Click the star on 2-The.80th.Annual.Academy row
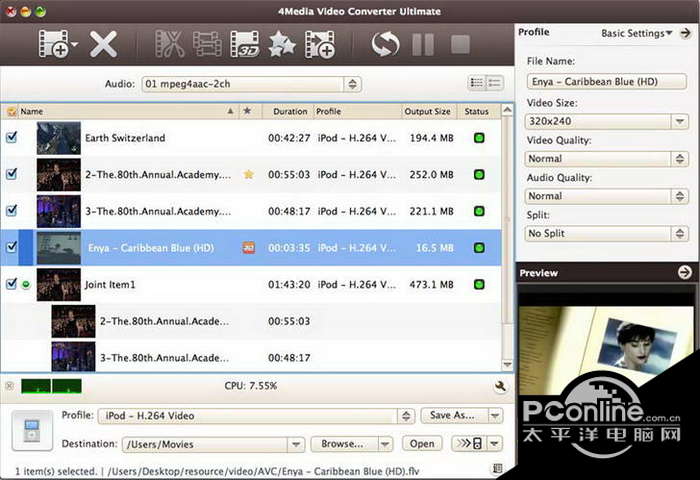 (249, 174)
